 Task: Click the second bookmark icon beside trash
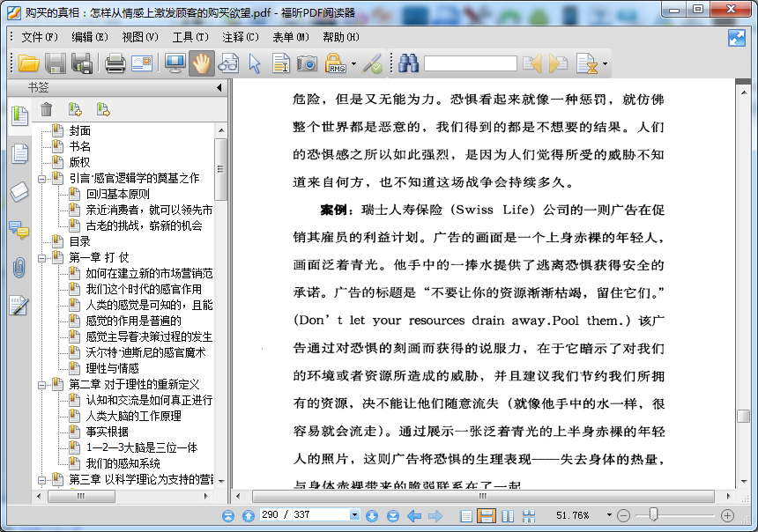103,109
